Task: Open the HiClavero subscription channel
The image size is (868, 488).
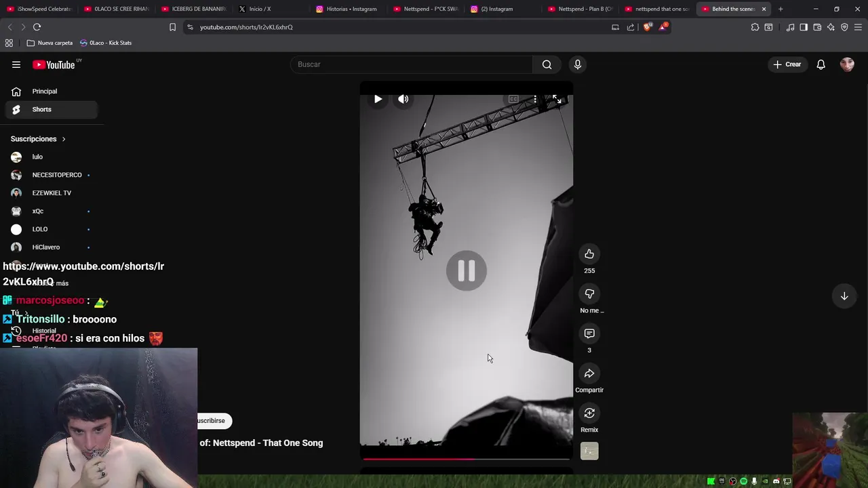Action: point(51,247)
